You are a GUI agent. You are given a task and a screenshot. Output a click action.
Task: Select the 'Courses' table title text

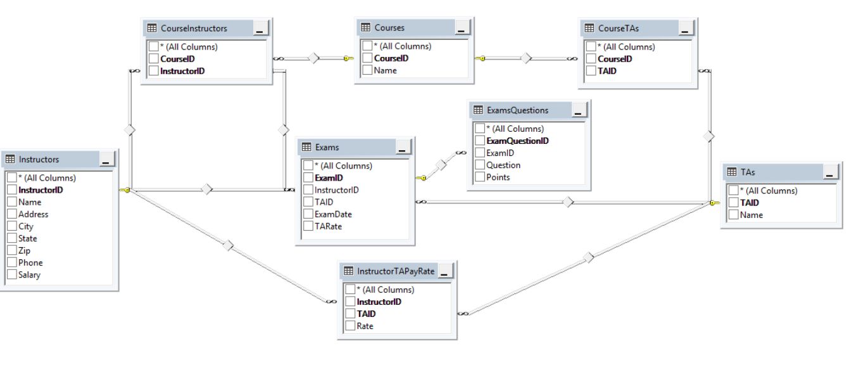pos(389,27)
